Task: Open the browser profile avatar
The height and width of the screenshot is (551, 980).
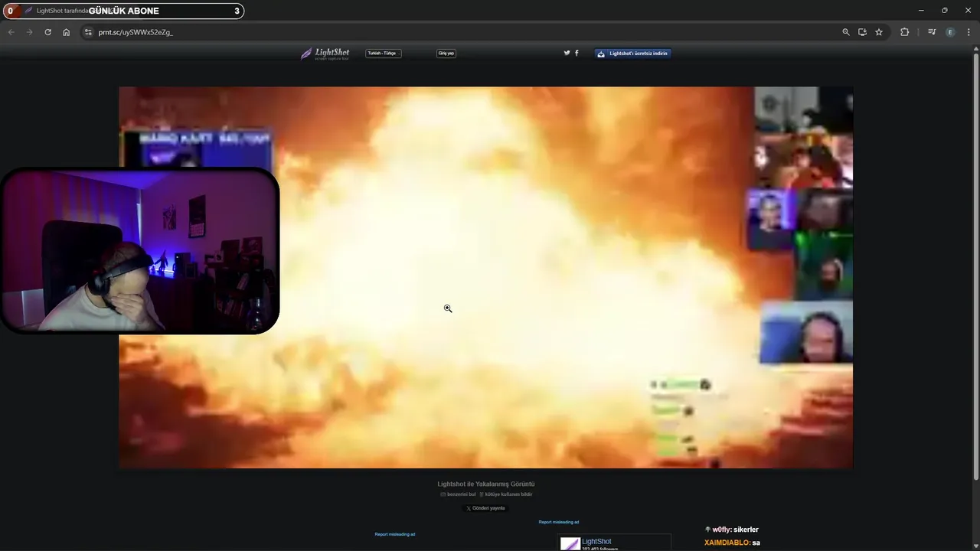Action: click(950, 32)
